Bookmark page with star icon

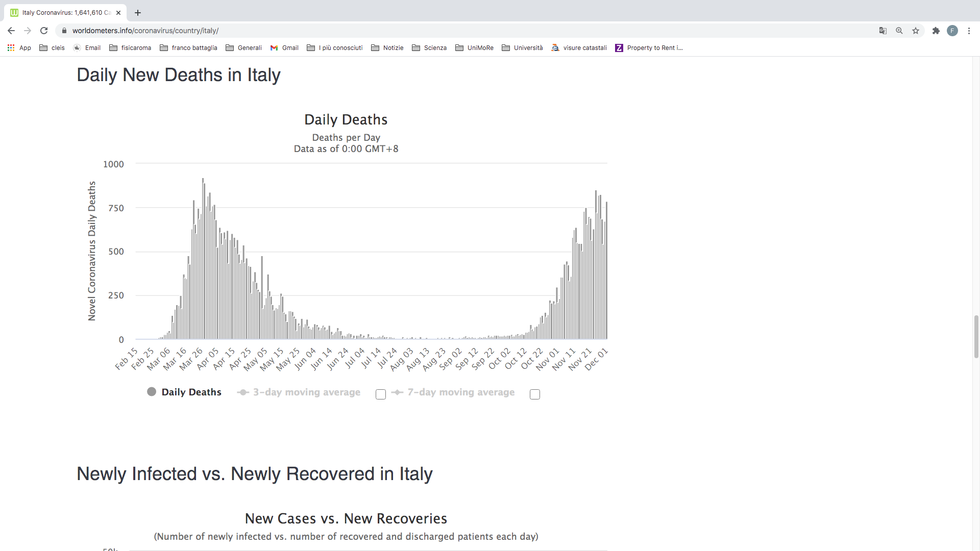point(916,31)
